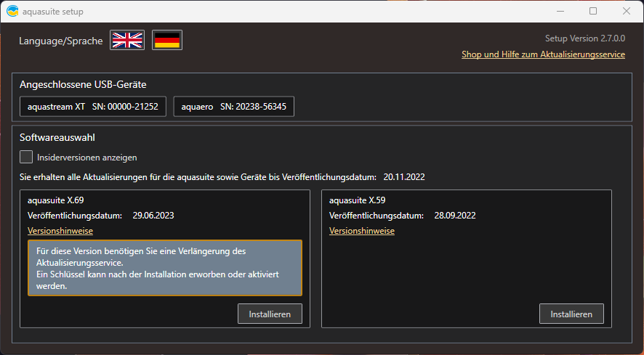Open Shop und Hilfe zum Aktualisierungsservice link
644x355 pixels.
pyautogui.click(x=544, y=54)
